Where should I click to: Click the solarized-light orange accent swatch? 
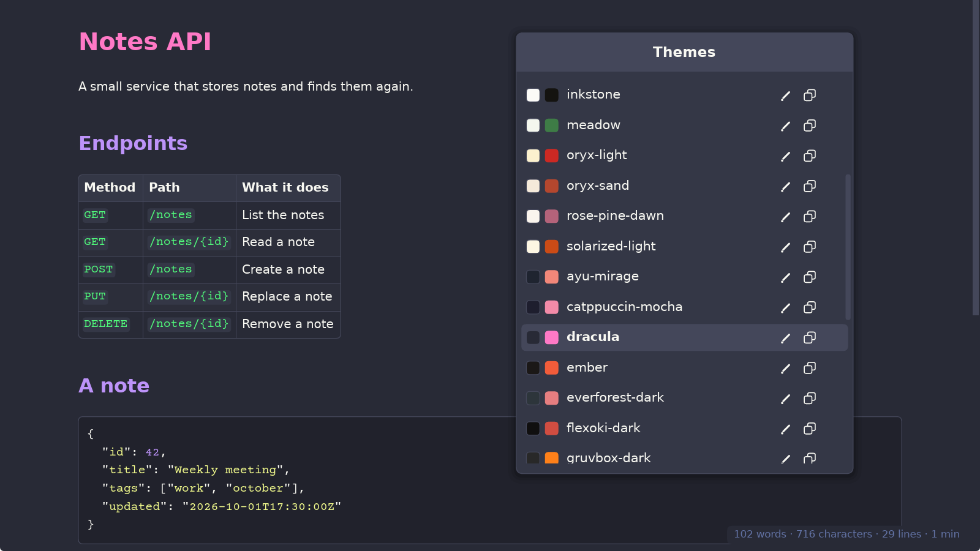[551, 247]
